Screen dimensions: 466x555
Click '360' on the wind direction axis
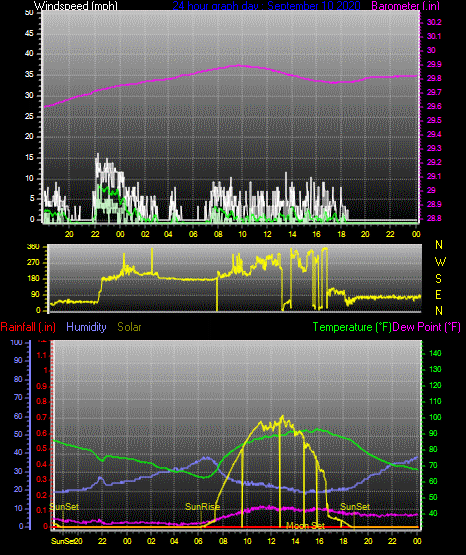(33, 247)
